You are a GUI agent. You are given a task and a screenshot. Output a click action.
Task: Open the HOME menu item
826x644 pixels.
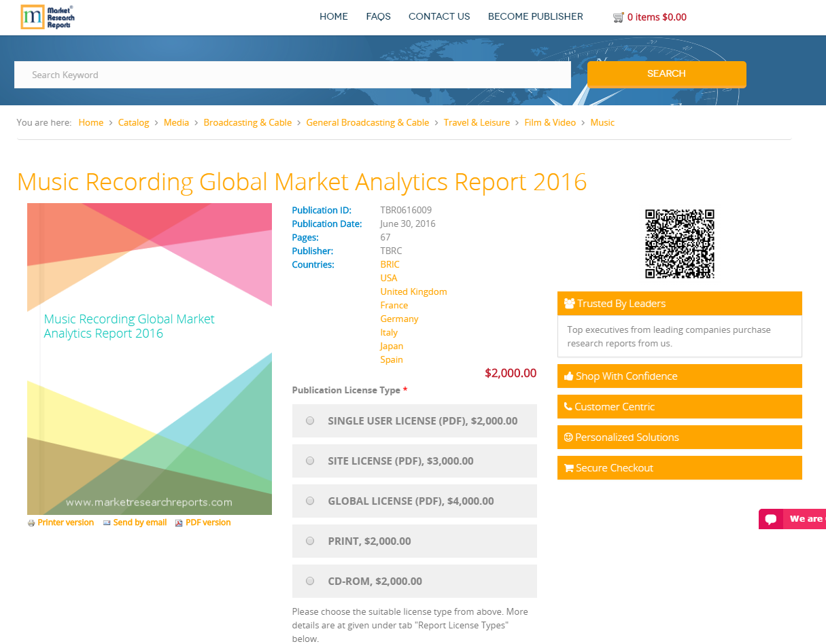pyautogui.click(x=334, y=17)
